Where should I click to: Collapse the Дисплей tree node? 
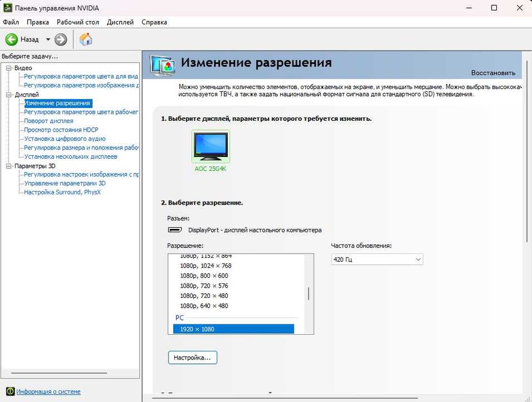point(9,95)
